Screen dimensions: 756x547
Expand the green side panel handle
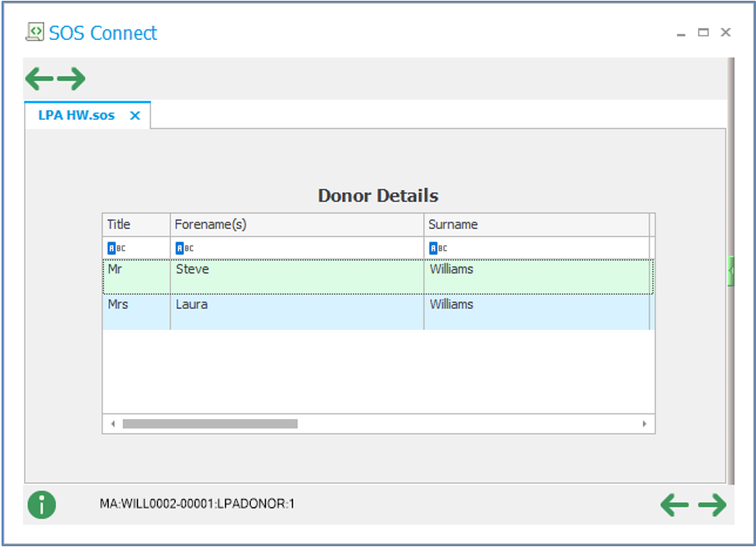pos(730,270)
